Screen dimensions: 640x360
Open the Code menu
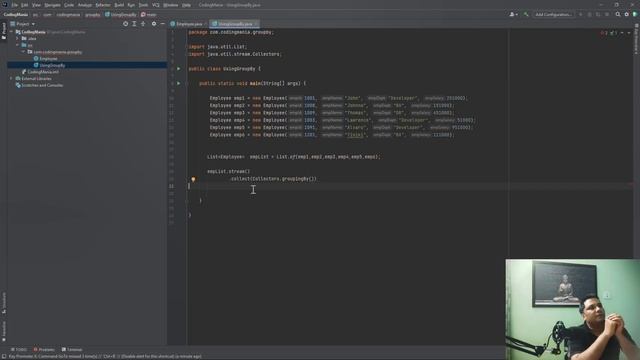click(x=69, y=5)
